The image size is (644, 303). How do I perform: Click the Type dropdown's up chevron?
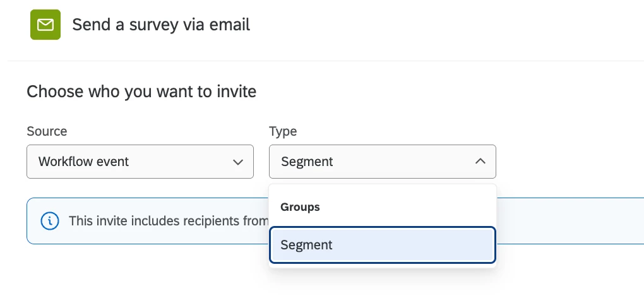(480, 162)
